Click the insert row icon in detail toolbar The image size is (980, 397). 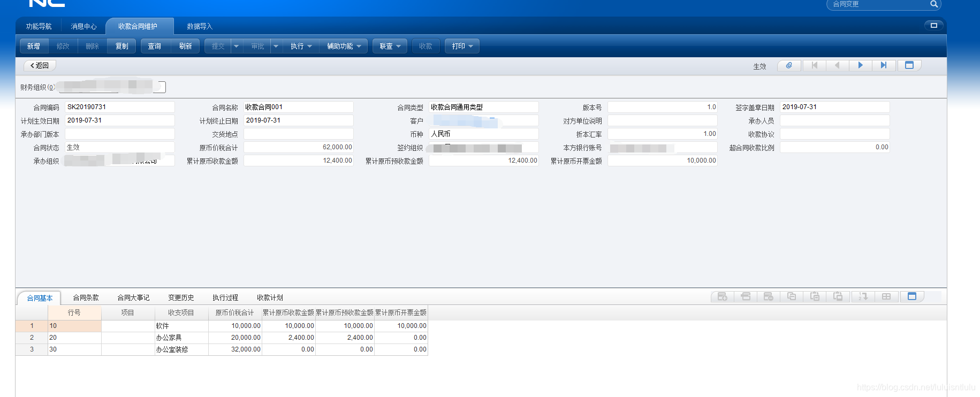pos(746,296)
